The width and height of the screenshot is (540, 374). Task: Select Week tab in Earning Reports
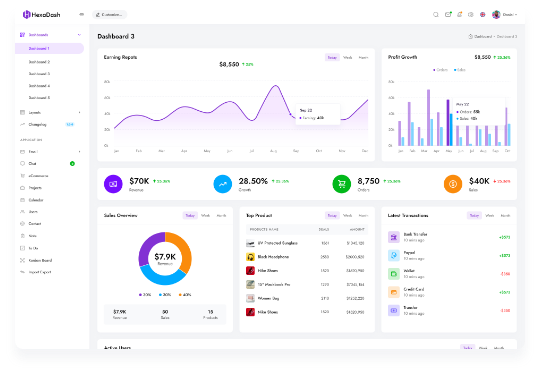(347, 58)
